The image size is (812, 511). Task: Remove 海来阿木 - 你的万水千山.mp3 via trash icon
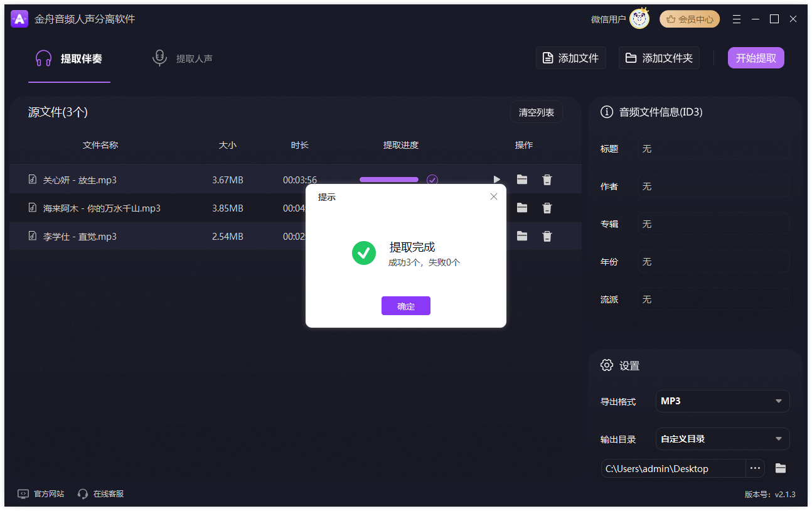tap(547, 208)
